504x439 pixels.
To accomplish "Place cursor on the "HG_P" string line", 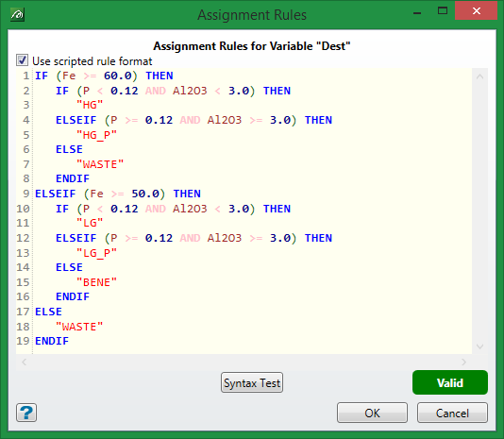I will pyautogui.click(x=96, y=135).
